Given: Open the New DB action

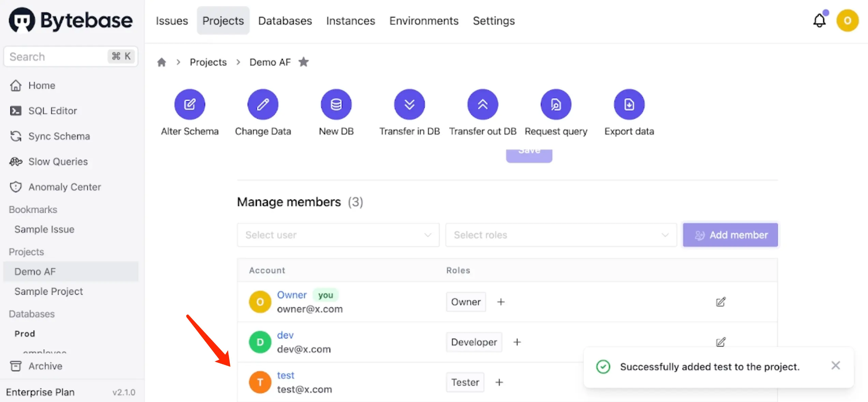Looking at the screenshot, I should (336, 104).
